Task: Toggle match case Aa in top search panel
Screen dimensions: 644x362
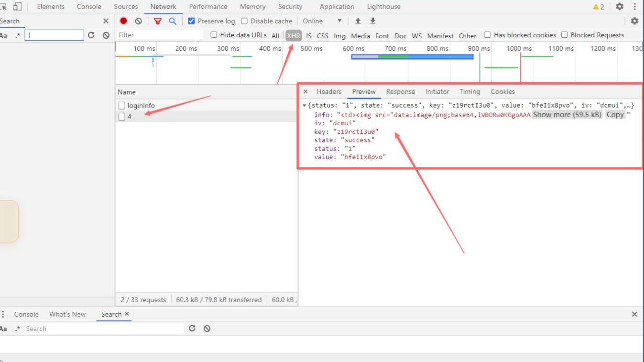Action: pos(3,35)
